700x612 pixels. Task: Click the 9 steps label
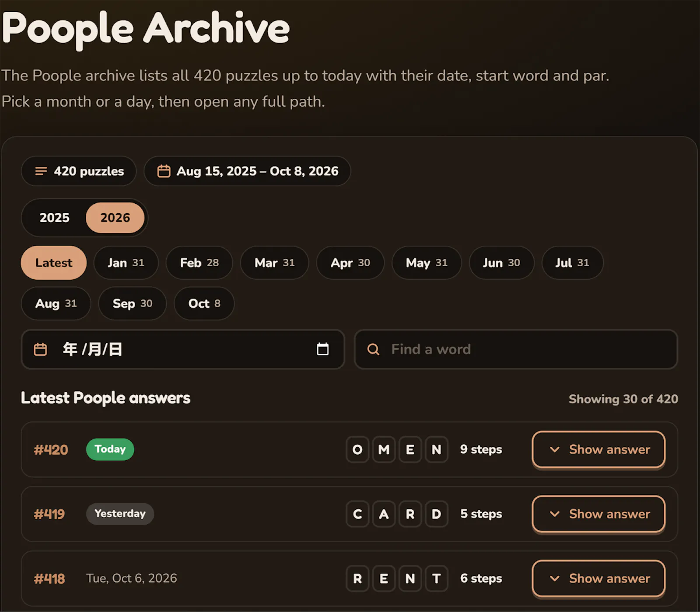coord(481,449)
